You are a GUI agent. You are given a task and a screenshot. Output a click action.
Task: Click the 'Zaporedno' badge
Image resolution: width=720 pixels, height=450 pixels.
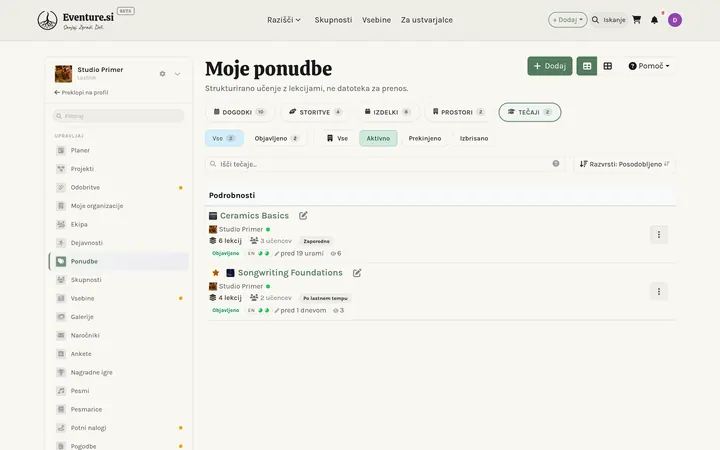(316, 241)
